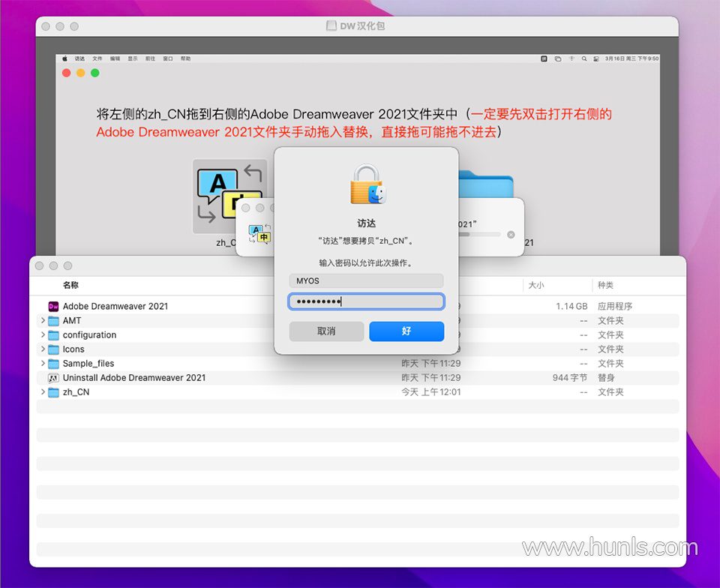Open the 编辑 menu
720x588 pixels.
[115, 58]
